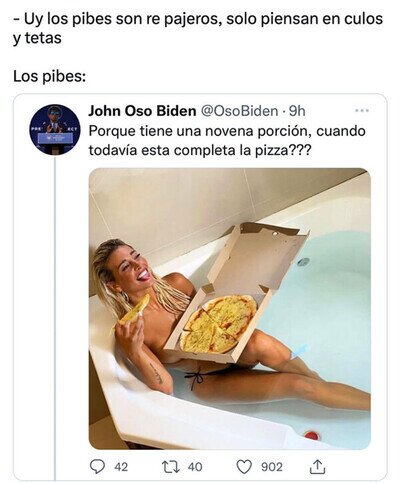View the 40 retweets count

pos(195,467)
